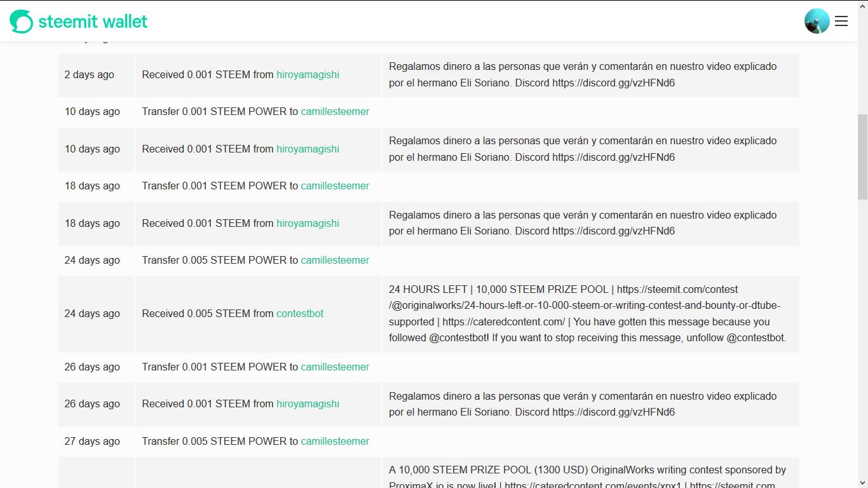Select '24 days ago' in the camillesteemer transfer row

(92, 260)
